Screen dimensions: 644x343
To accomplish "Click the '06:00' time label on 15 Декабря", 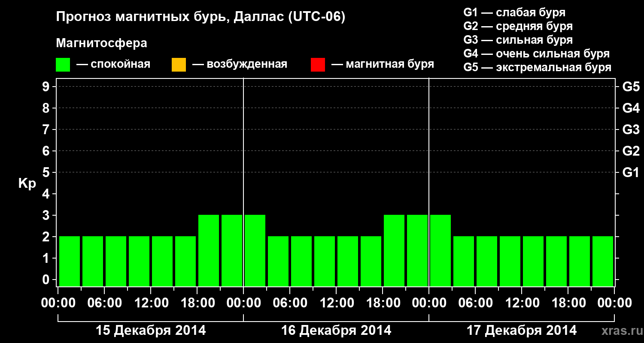I will [105, 303].
